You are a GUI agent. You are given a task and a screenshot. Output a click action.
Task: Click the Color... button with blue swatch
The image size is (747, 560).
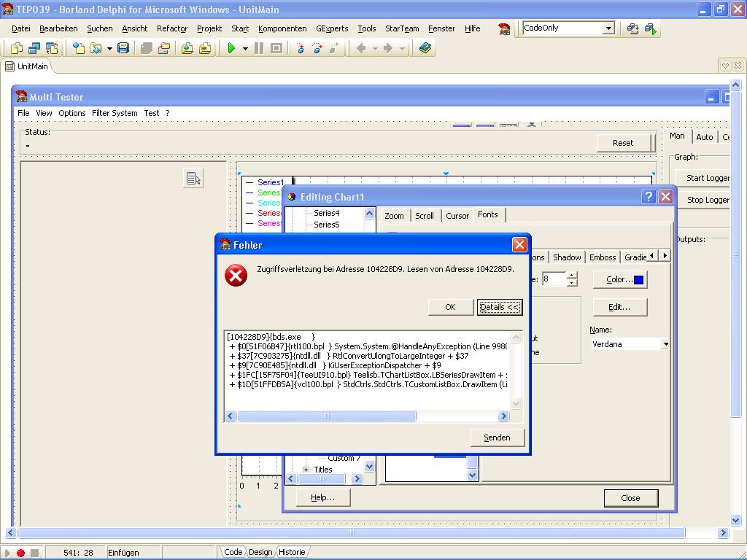click(619, 279)
